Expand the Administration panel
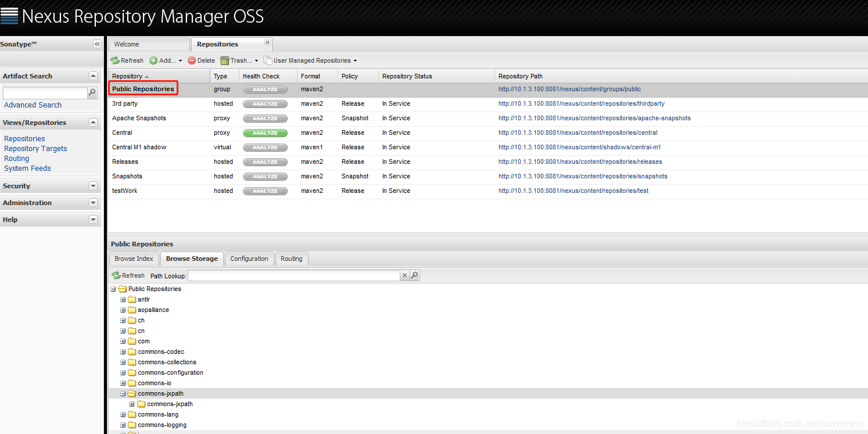This screenshot has width=868, height=434. (x=93, y=203)
